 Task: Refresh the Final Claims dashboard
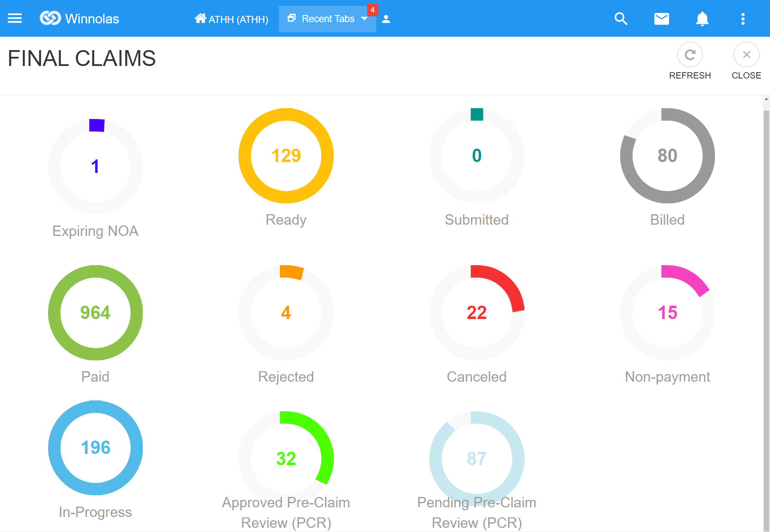pyautogui.click(x=690, y=55)
